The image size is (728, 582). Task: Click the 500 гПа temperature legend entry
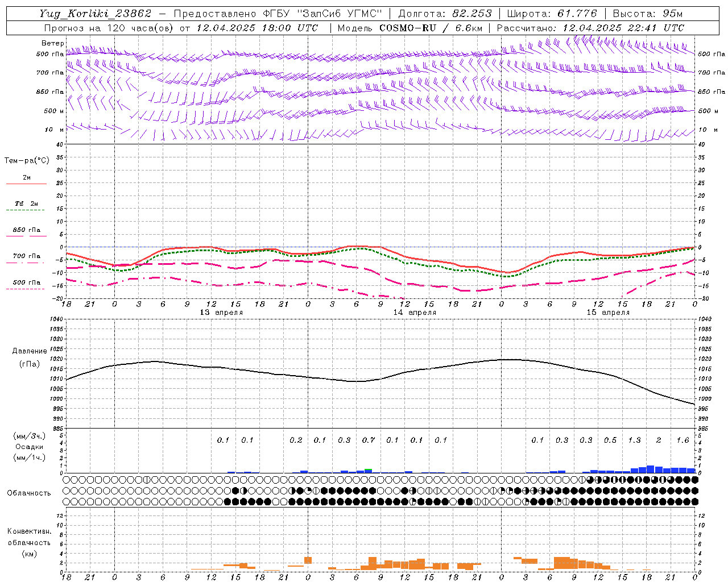point(27,282)
